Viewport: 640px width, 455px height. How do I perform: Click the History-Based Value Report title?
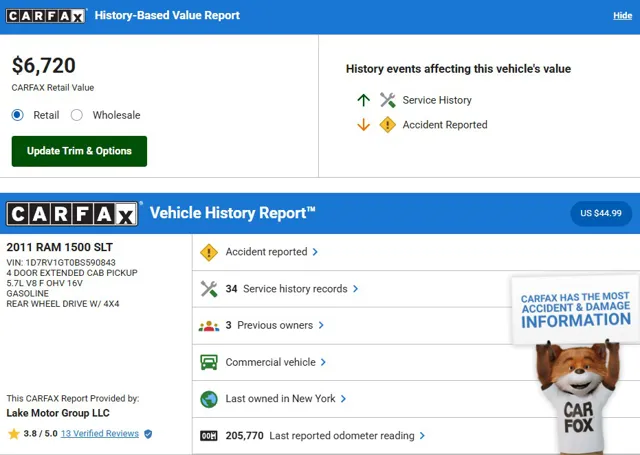[x=167, y=16]
